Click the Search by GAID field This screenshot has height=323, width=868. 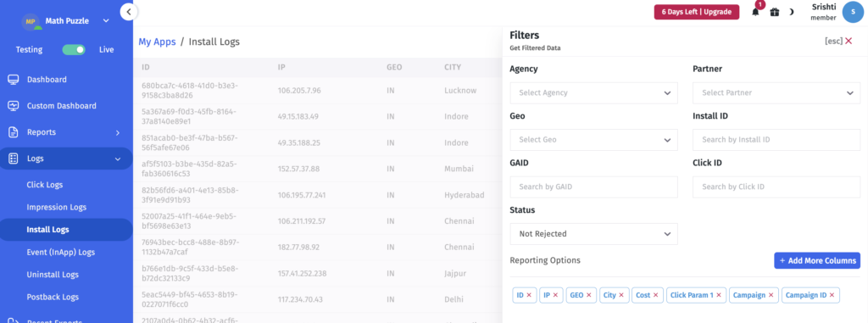(593, 187)
